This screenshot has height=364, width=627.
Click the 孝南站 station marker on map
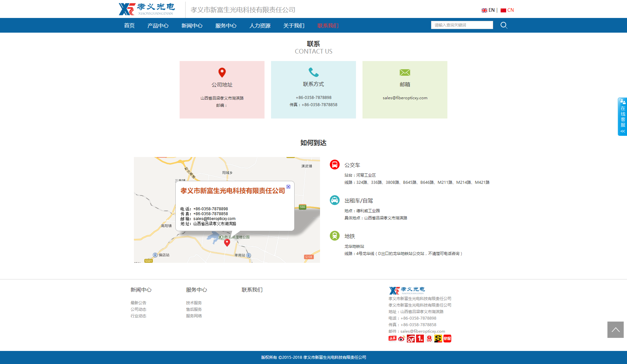(x=249, y=255)
